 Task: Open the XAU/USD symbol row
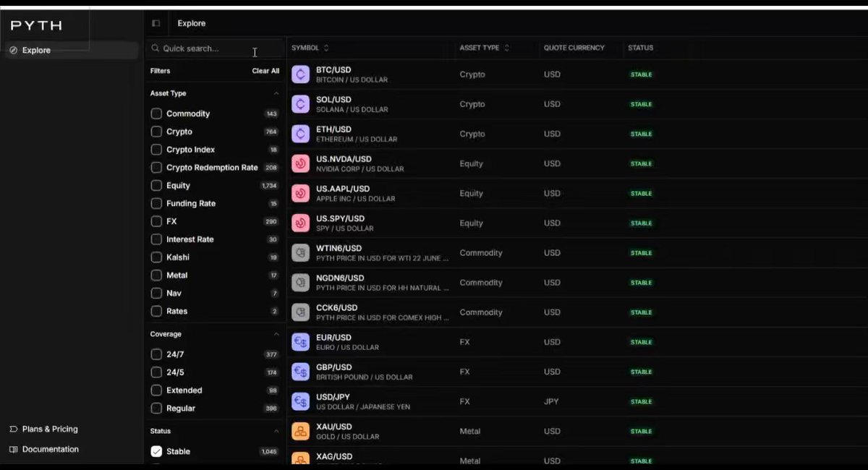577,431
